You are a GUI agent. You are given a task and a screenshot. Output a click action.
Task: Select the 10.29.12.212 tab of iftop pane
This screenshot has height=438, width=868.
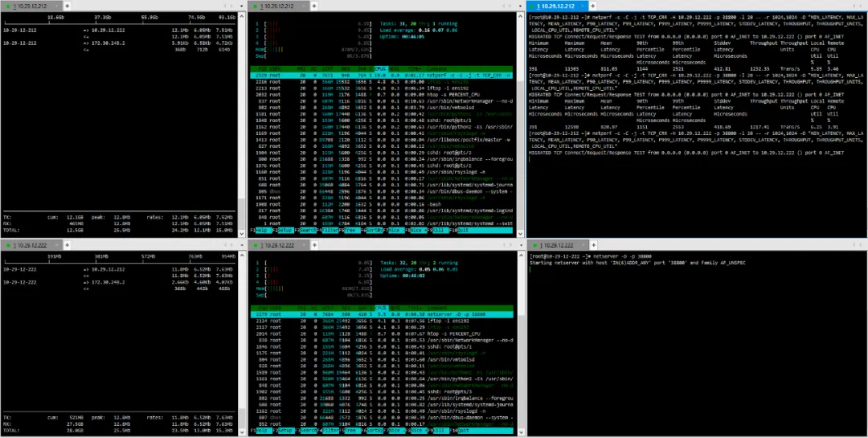click(x=31, y=6)
